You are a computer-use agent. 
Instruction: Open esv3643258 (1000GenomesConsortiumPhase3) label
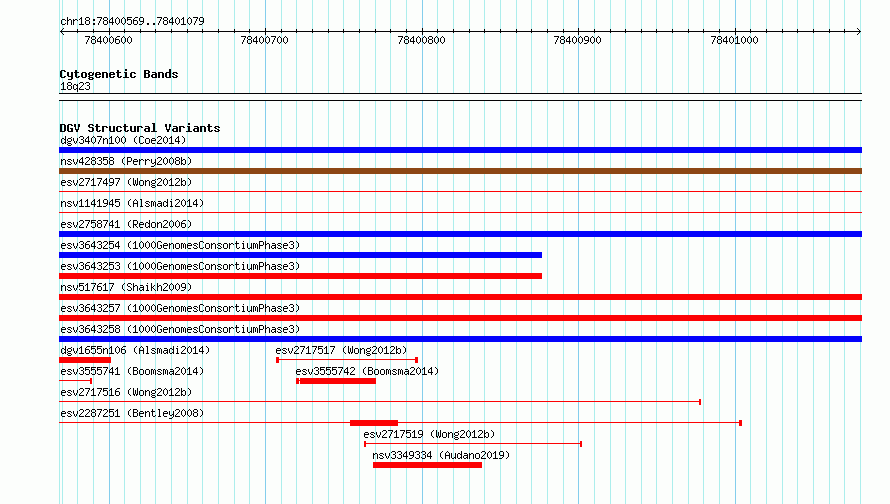[x=180, y=329]
